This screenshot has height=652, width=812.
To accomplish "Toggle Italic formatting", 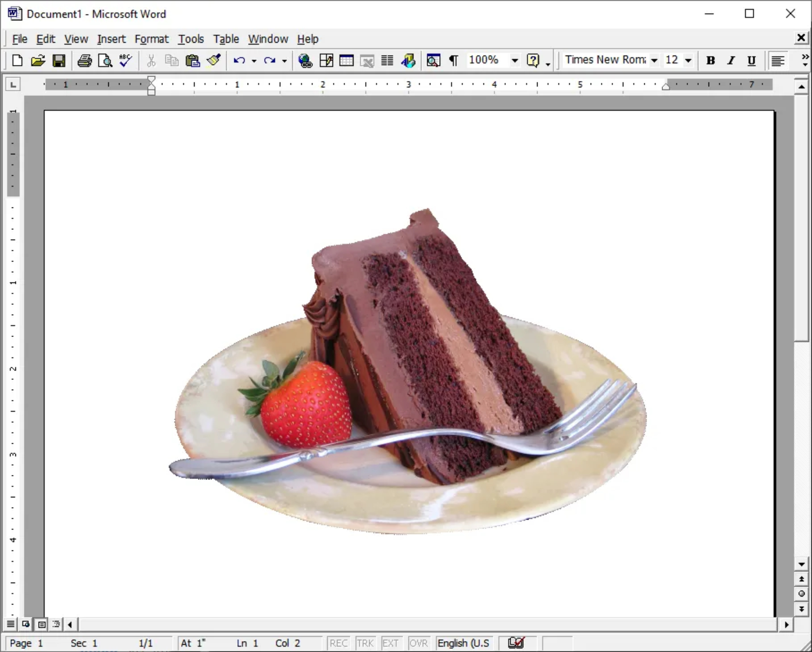I will coord(731,61).
